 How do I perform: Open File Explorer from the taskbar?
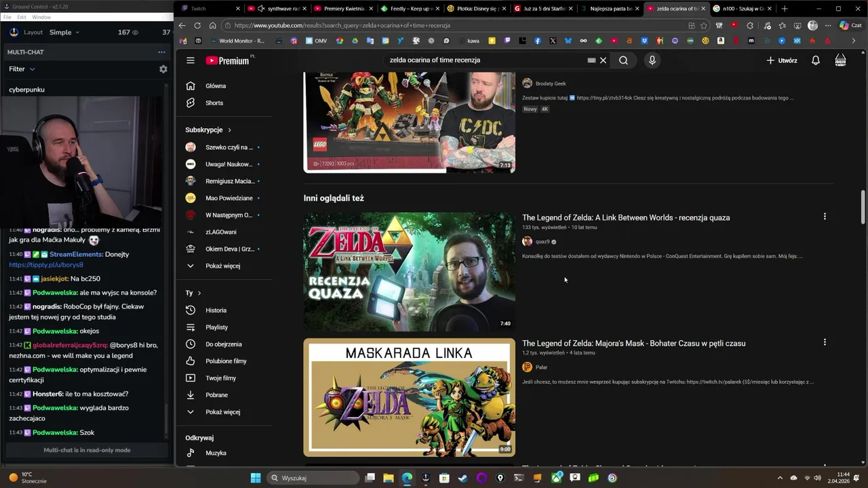[x=389, y=478]
